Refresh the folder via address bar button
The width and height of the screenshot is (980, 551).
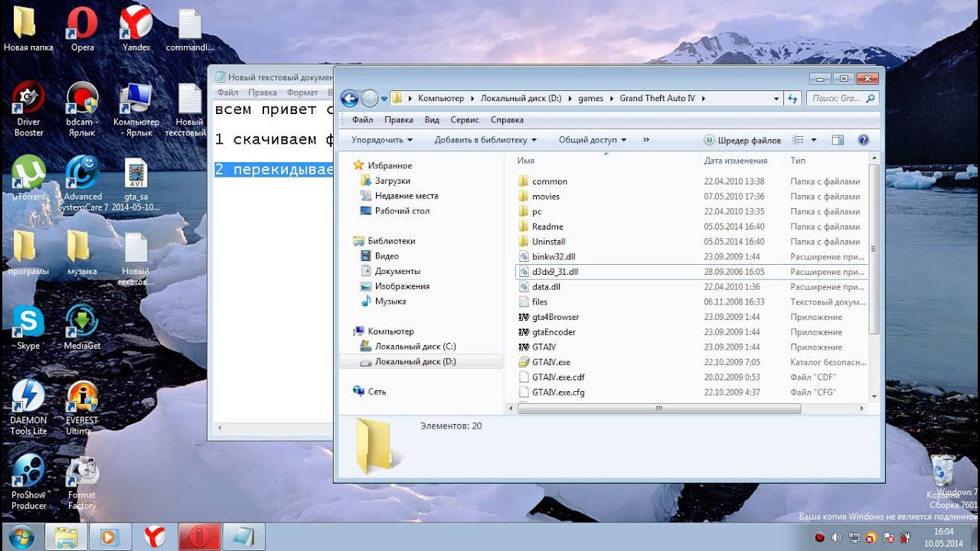(x=792, y=98)
